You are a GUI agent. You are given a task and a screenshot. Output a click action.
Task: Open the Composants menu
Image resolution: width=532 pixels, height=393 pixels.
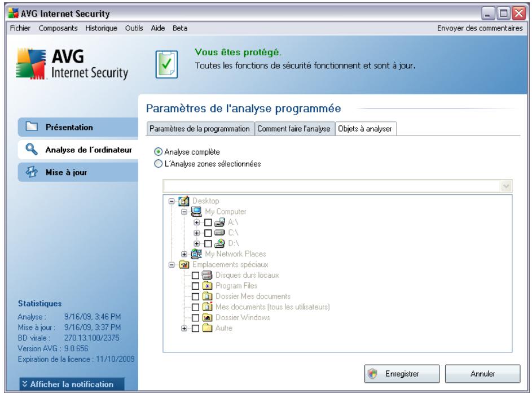pos(58,28)
